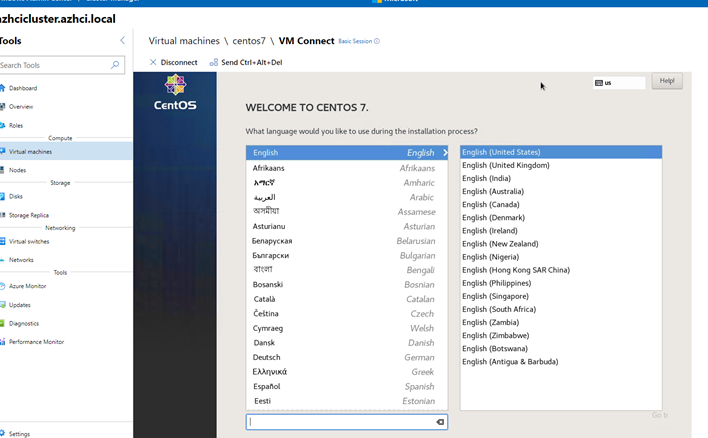Screen dimensions: 708x438
Task: Select English in the language list
Action: coord(347,153)
